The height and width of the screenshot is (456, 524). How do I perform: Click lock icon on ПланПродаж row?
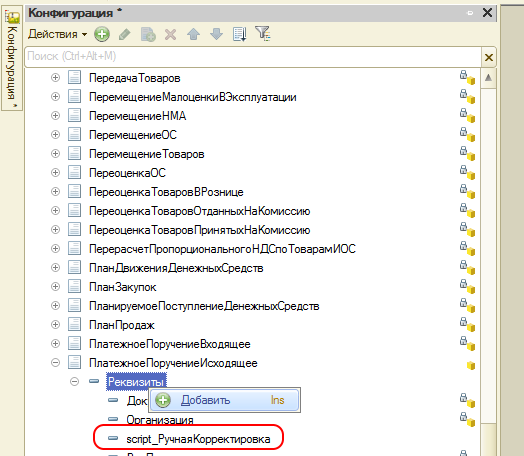(463, 322)
